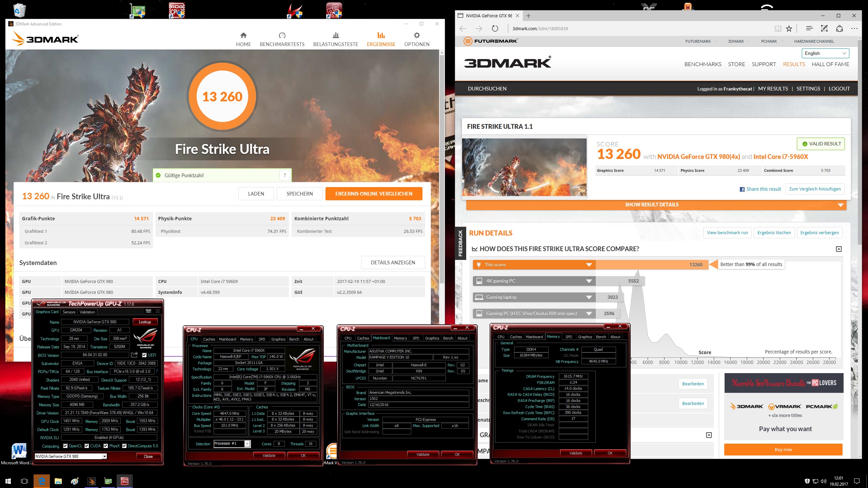Collapse the score comparison section
Viewport: 868px width, 488px height.
(x=839, y=249)
